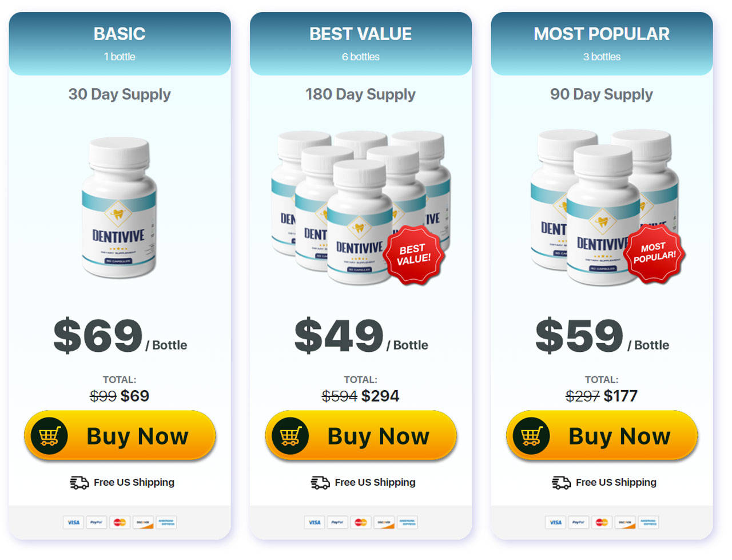Screen dimensions: 732x560
Task: Click Buy Now for the Most Popular 3-bottle plan
Action: click(x=602, y=436)
